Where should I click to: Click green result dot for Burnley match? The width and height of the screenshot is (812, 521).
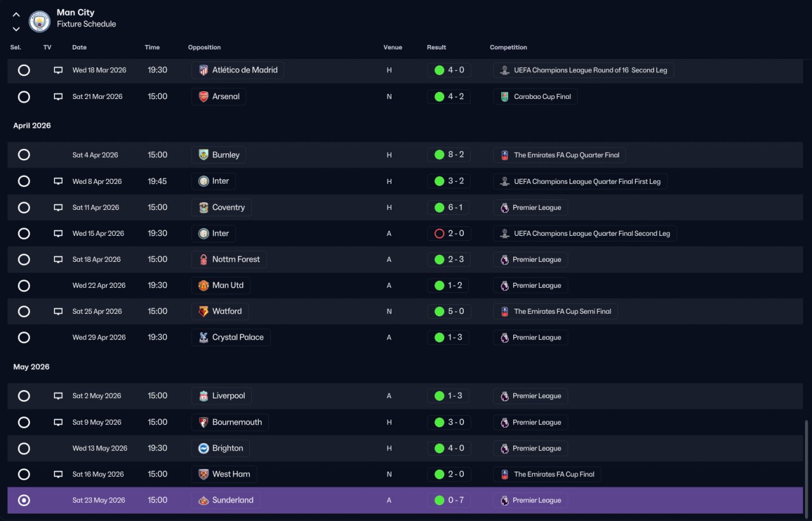click(x=439, y=155)
